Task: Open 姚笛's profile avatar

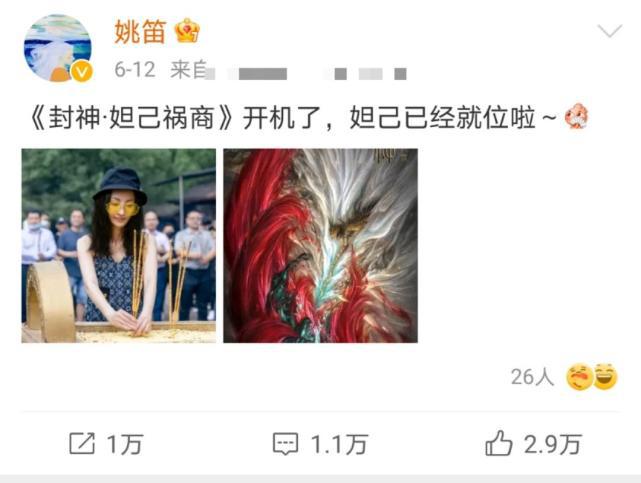Action: (58, 48)
